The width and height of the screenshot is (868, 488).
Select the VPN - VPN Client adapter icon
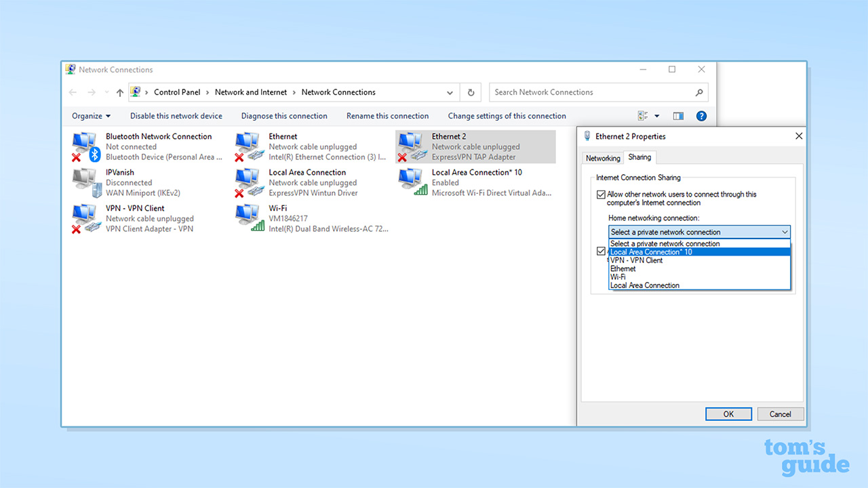coord(85,218)
